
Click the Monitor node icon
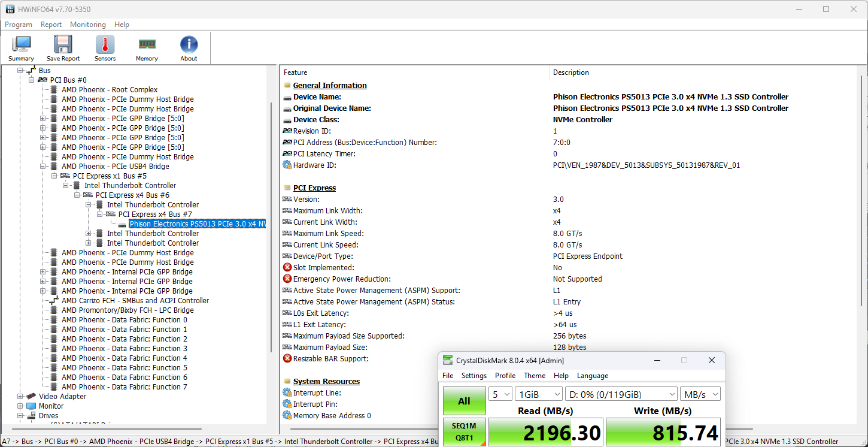pos(31,406)
